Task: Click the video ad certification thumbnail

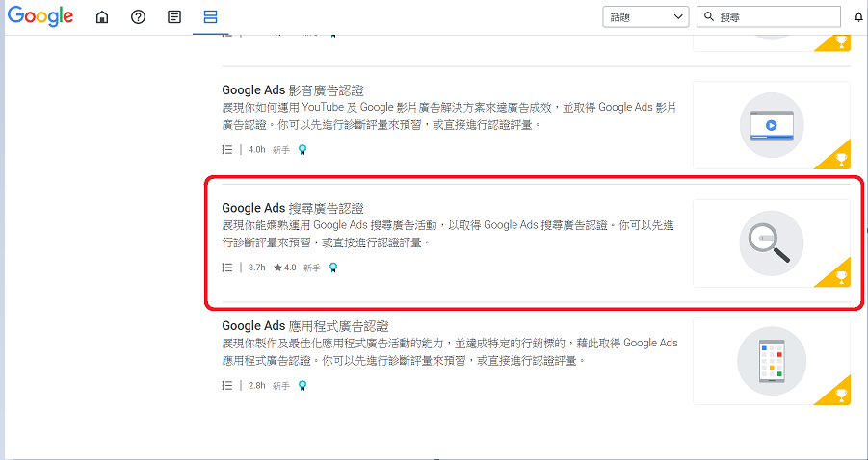Action: pos(772,125)
